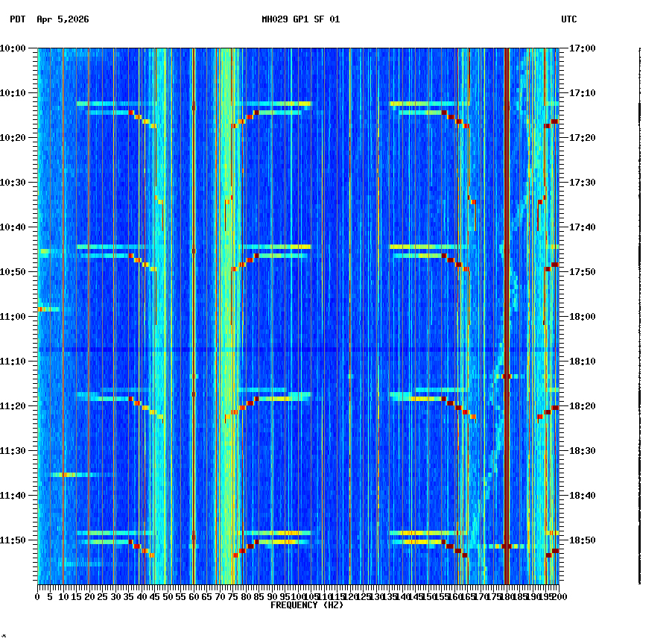Click the seismogram amplitude trace on the right
Viewport: 672px width, 644px height.
tap(639, 298)
